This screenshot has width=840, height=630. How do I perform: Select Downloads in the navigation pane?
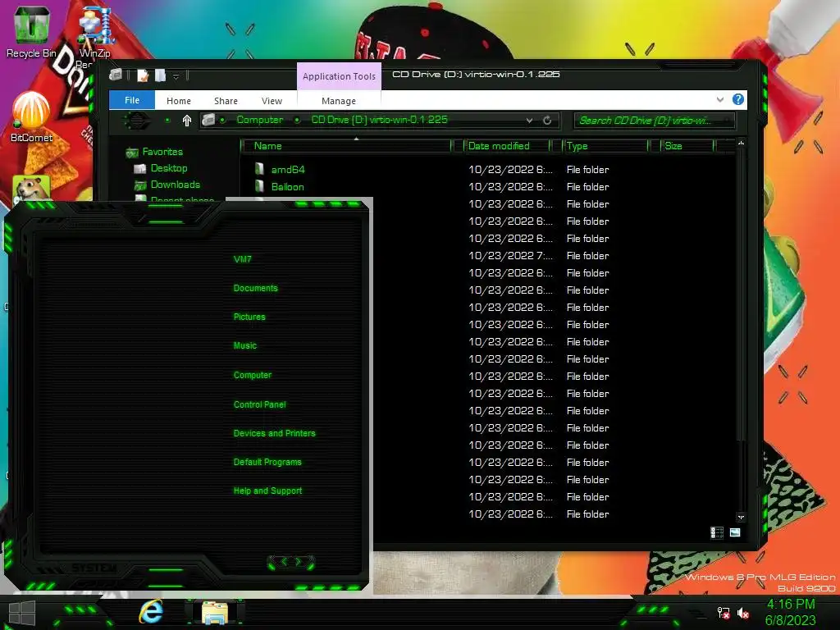(176, 185)
